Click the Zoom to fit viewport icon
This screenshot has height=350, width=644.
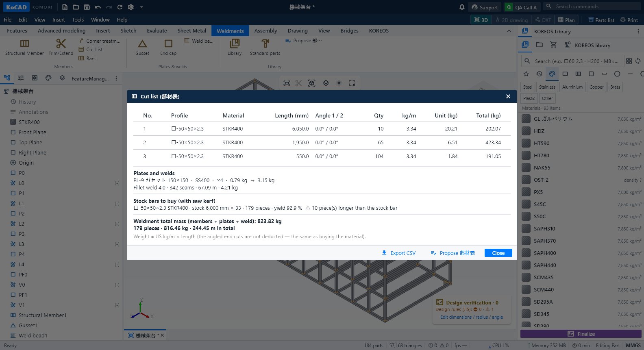(x=287, y=83)
